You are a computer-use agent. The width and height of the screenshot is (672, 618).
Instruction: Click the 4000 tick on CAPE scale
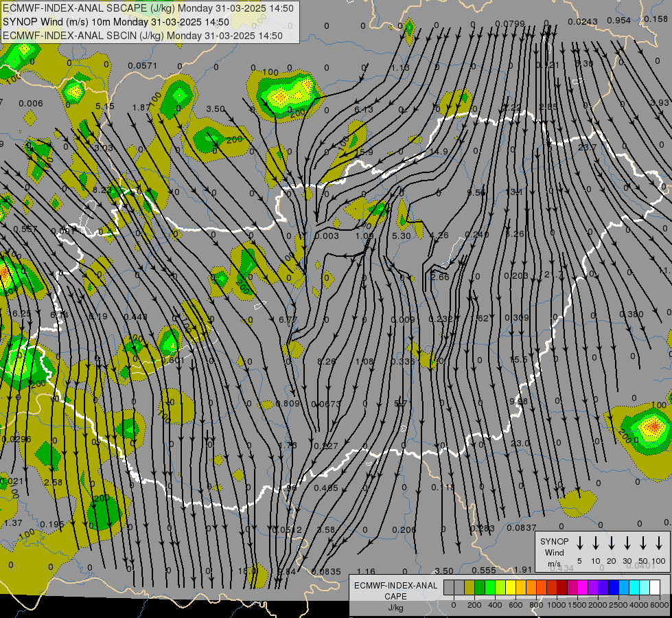point(639,605)
